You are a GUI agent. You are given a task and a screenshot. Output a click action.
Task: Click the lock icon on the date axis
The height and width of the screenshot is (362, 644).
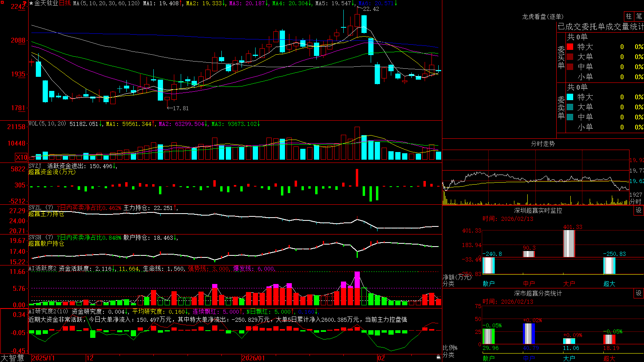(438, 357)
